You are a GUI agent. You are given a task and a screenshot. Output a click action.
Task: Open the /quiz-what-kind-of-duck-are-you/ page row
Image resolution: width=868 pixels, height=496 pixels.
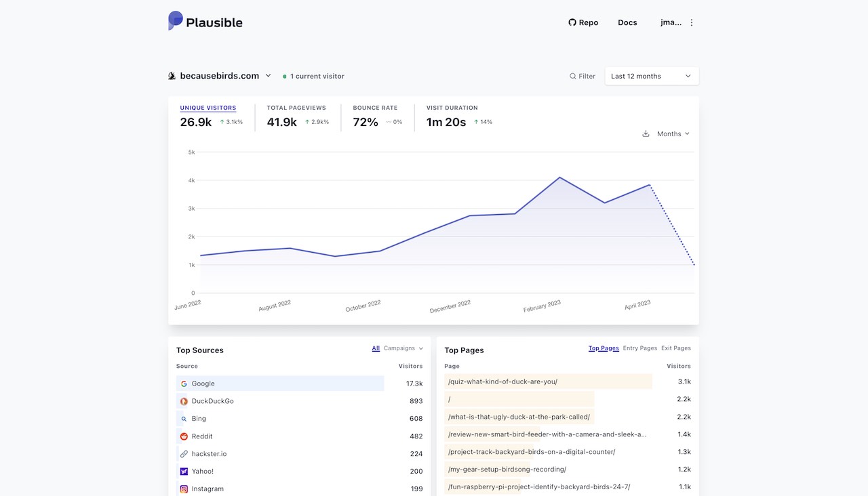click(568, 381)
